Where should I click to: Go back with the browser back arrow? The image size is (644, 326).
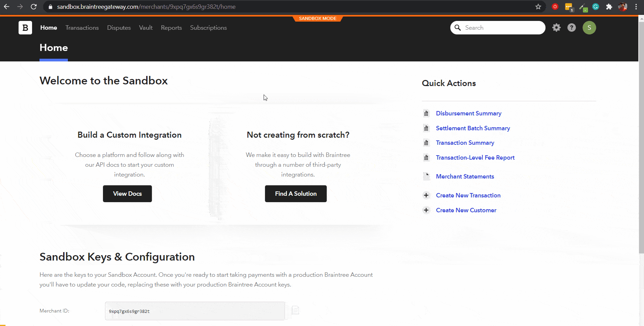click(7, 7)
